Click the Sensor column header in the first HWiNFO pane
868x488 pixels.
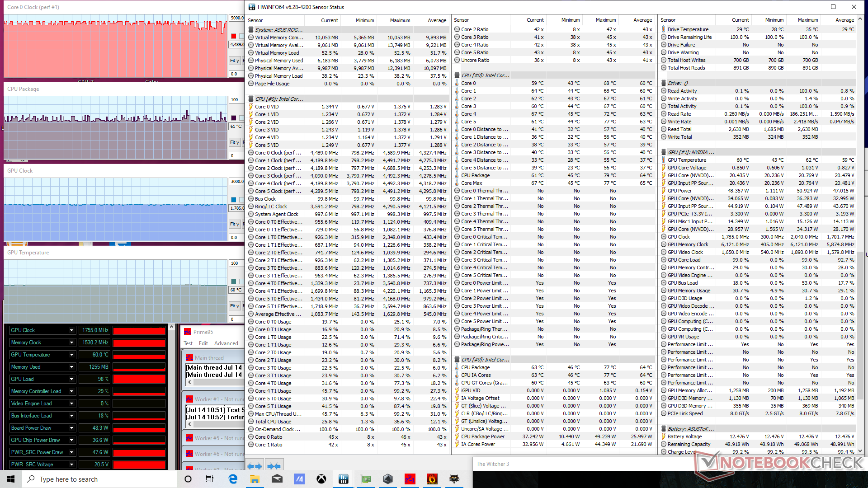[x=275, y=20]
